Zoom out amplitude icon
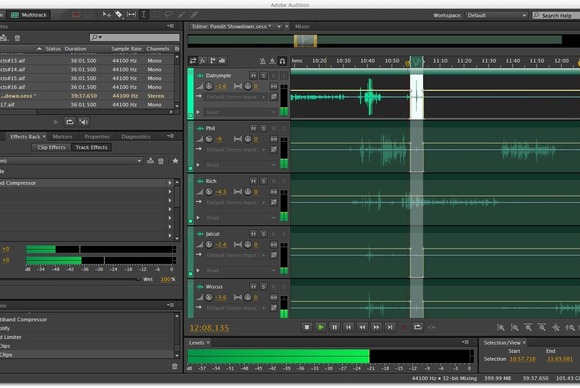Viewport: 580px width, 388px height. coord(515,328)
